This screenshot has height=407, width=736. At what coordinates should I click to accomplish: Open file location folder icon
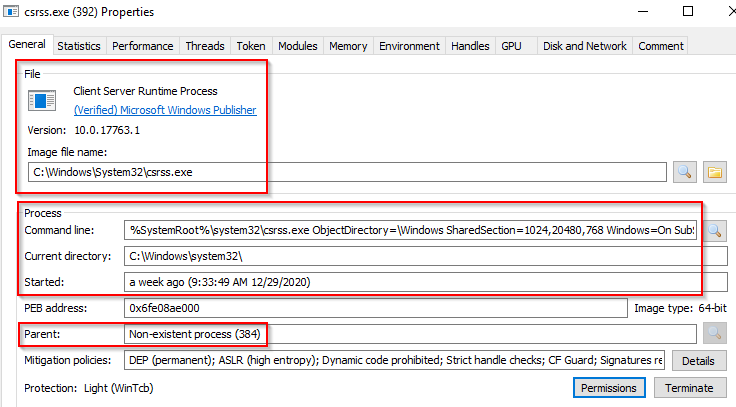(714, 172)
